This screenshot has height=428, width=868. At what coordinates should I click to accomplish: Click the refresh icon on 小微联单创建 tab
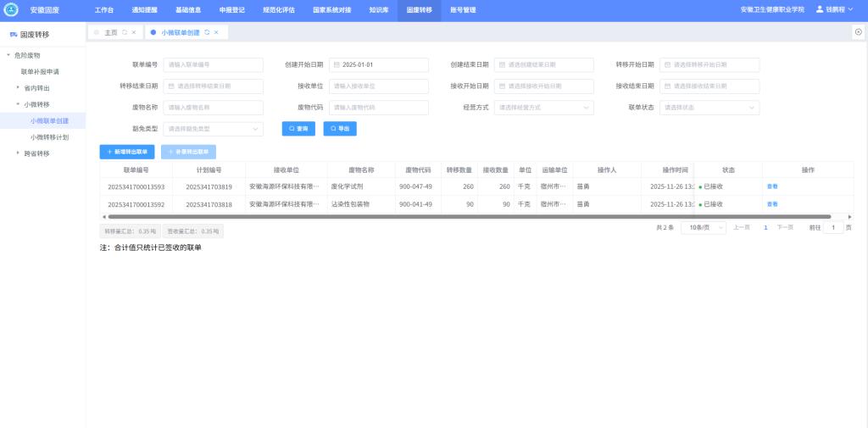207,32
